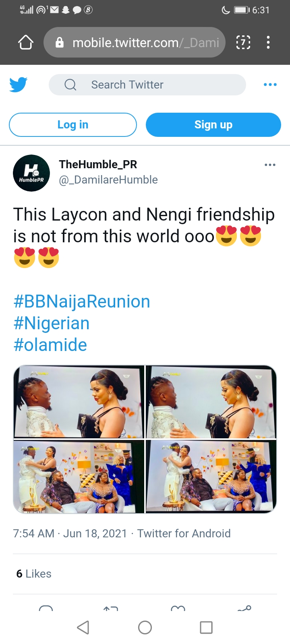Tap the Android recent apps square
Image resolution: width=290 pixels, height=644 pixels.
tap(206, 627)
